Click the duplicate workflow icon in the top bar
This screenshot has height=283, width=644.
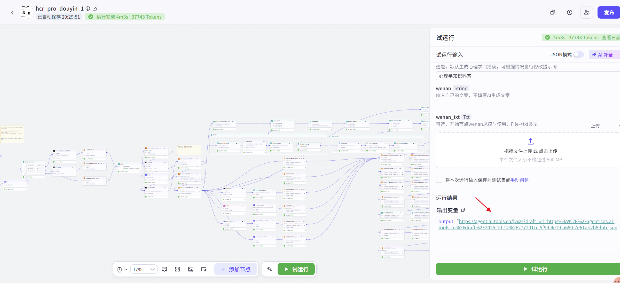click(553, 12)
